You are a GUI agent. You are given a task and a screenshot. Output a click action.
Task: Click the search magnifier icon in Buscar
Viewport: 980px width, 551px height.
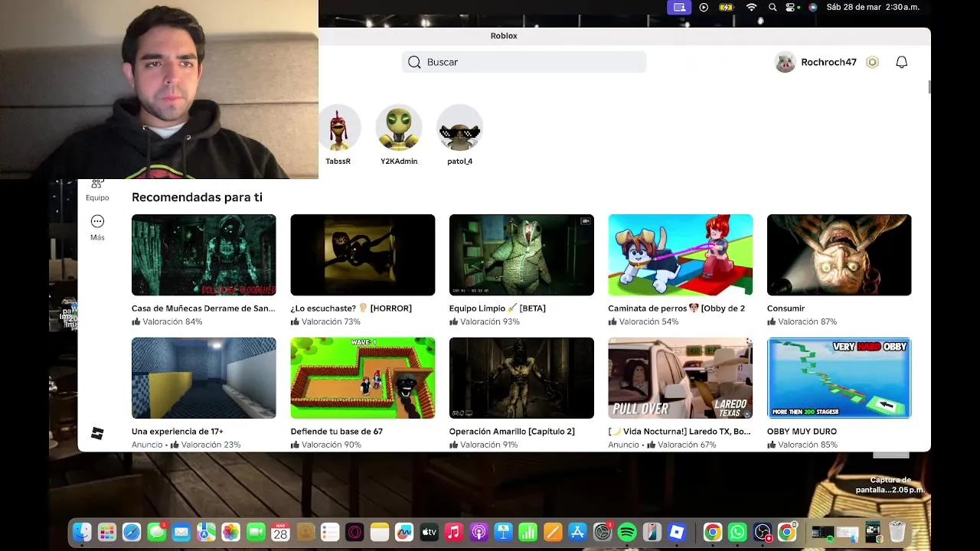[414, 62]
